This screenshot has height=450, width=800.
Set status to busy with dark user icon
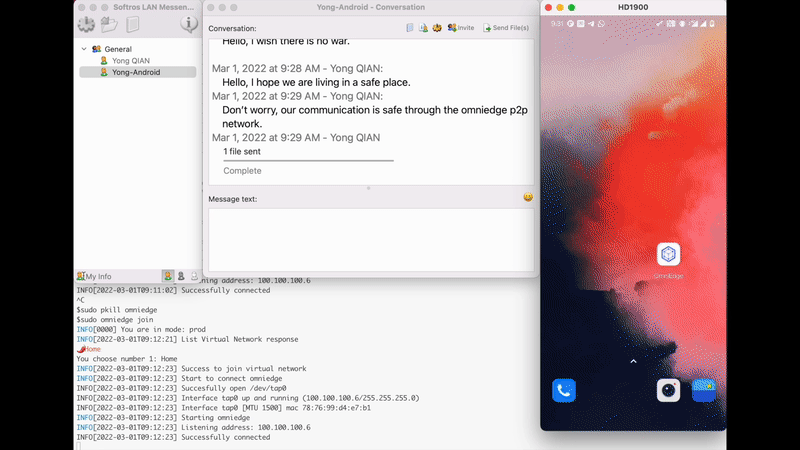pyautogui.click(x=181, y=276)
